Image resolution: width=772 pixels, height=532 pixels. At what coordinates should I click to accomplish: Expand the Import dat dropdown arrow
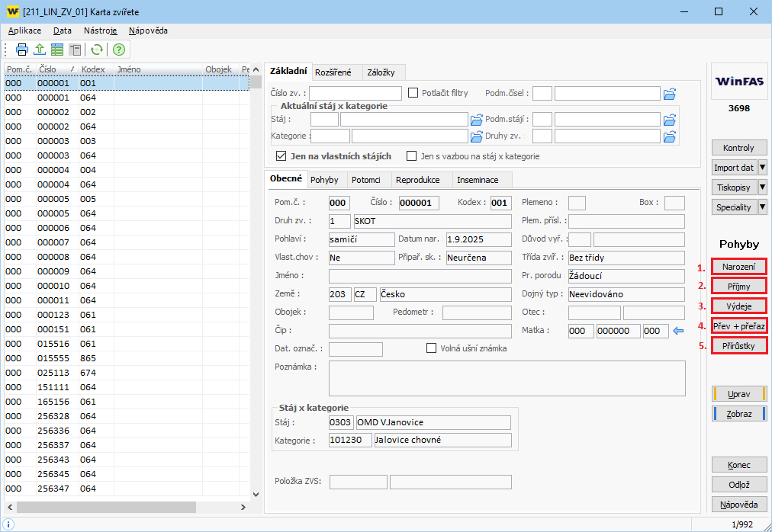click(762, 168)
